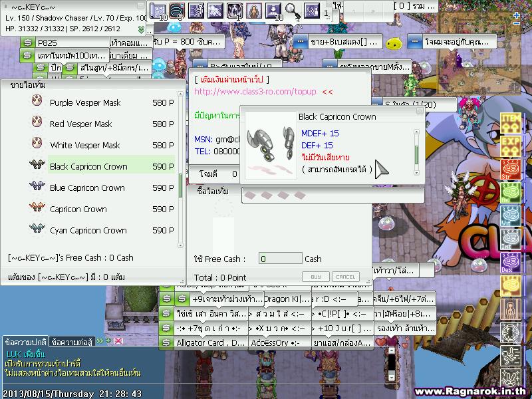Click the Dex food buff icon
The width and height of the screenshot is (532, 399).
(x=511, y=262)
